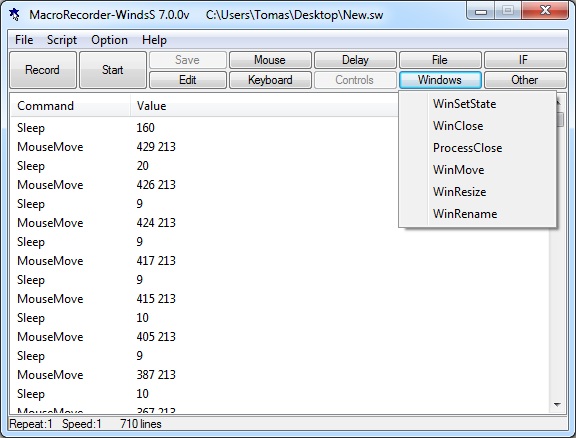Click the Command column header

coord(71,106)
